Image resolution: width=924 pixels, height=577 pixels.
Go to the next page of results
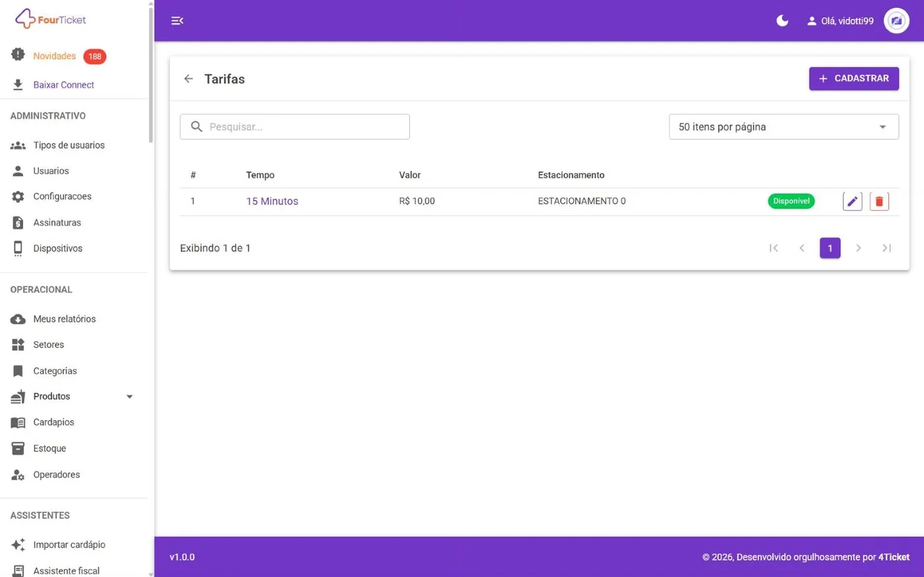859,248
